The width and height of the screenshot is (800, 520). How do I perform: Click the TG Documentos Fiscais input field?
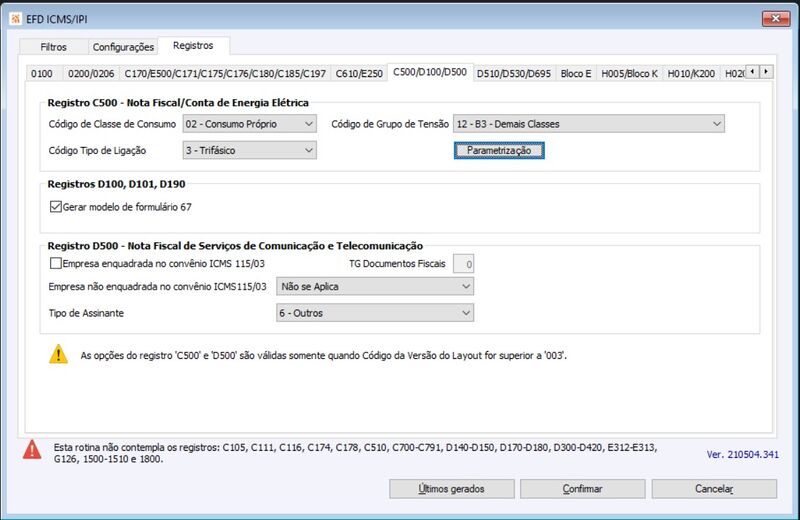[464, 264]
